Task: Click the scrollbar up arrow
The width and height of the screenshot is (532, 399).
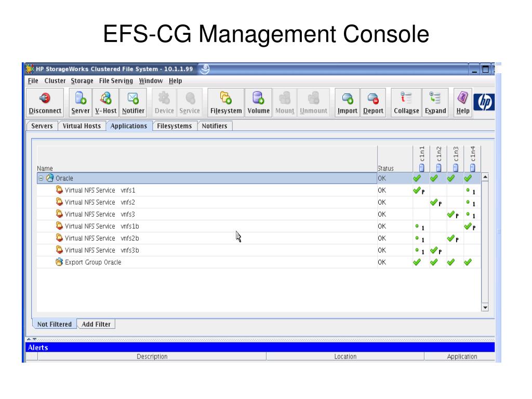Action: 485,177
